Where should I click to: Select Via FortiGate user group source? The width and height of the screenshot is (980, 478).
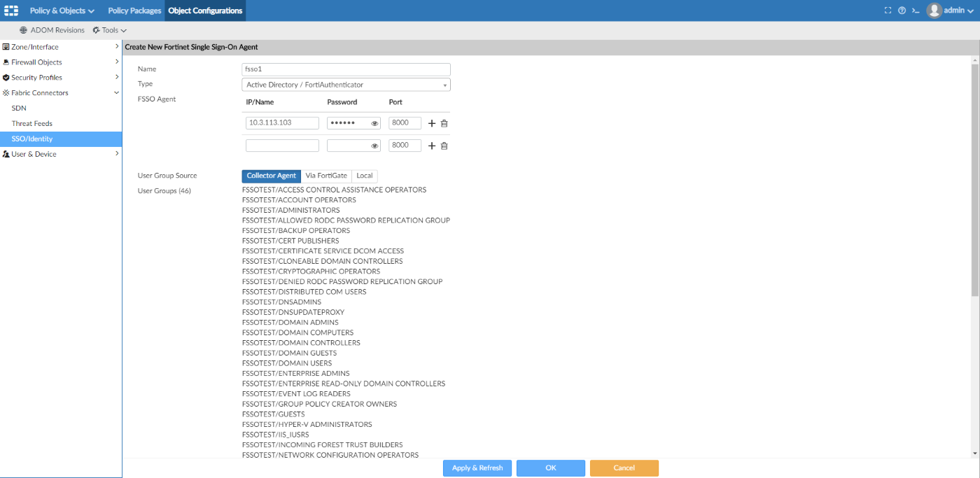(326, 176)
